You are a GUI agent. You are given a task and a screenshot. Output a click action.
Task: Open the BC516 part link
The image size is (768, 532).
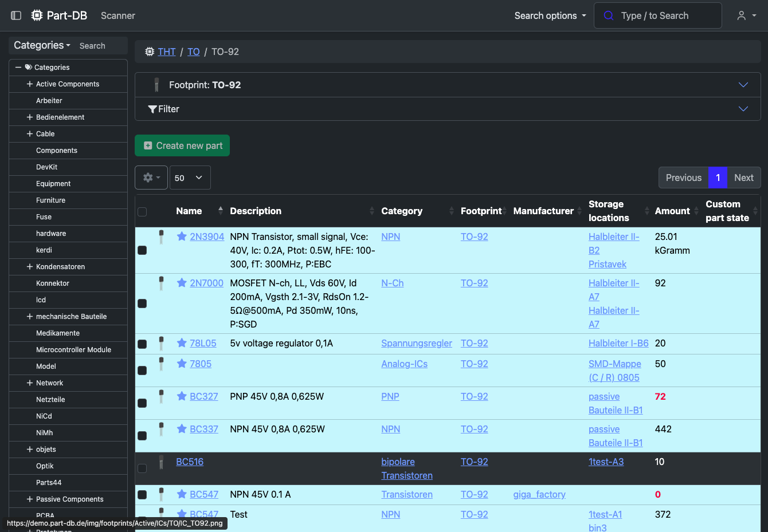coord(190,462)
